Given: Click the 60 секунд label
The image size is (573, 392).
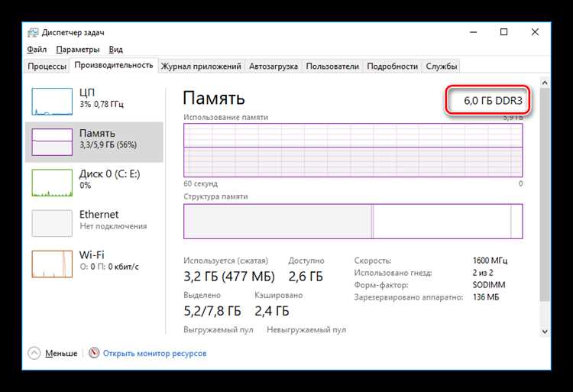Looking at the screenshot, I should tap(201, 183).
